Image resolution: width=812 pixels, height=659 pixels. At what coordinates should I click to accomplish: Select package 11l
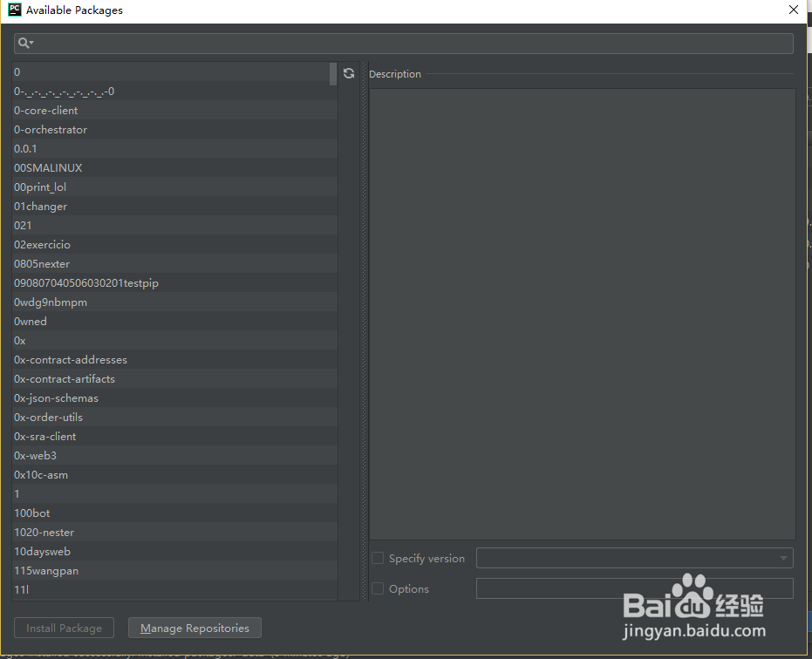tap(174, 589)
